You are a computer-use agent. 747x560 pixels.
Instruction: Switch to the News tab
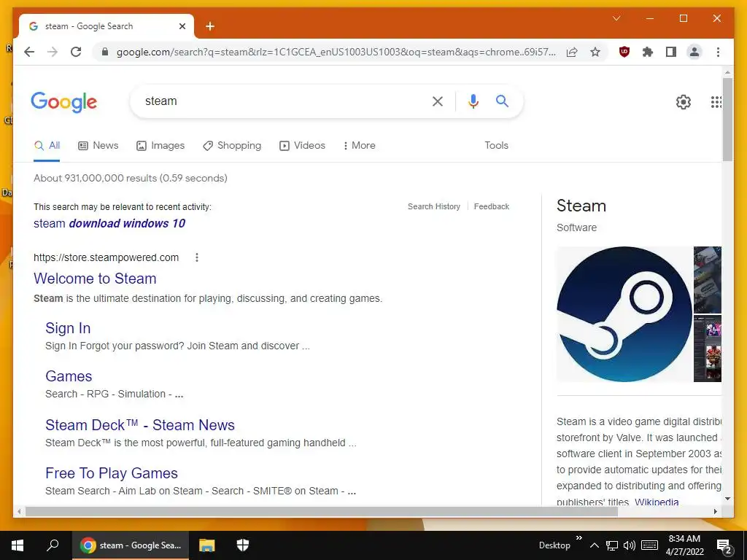pos(98,146)
